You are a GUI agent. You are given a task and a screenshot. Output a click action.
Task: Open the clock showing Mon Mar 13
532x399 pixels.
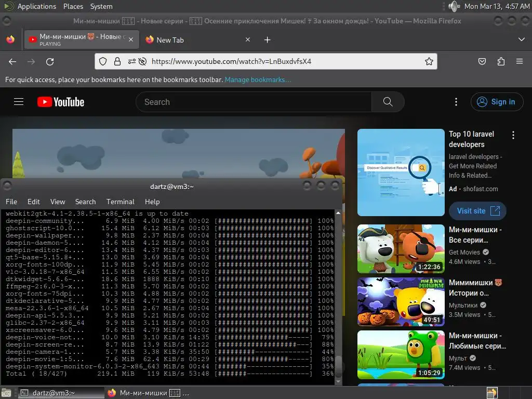(x=497, y=6)
